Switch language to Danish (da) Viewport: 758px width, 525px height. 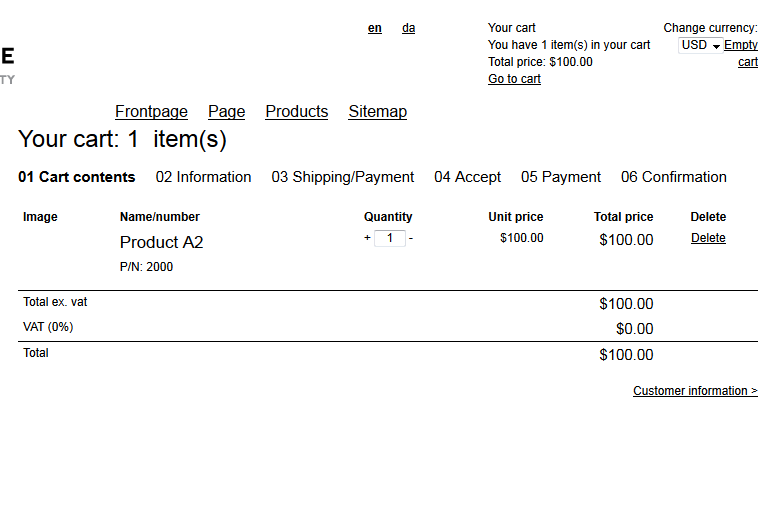pyautogui.click(x=408, y=28)
